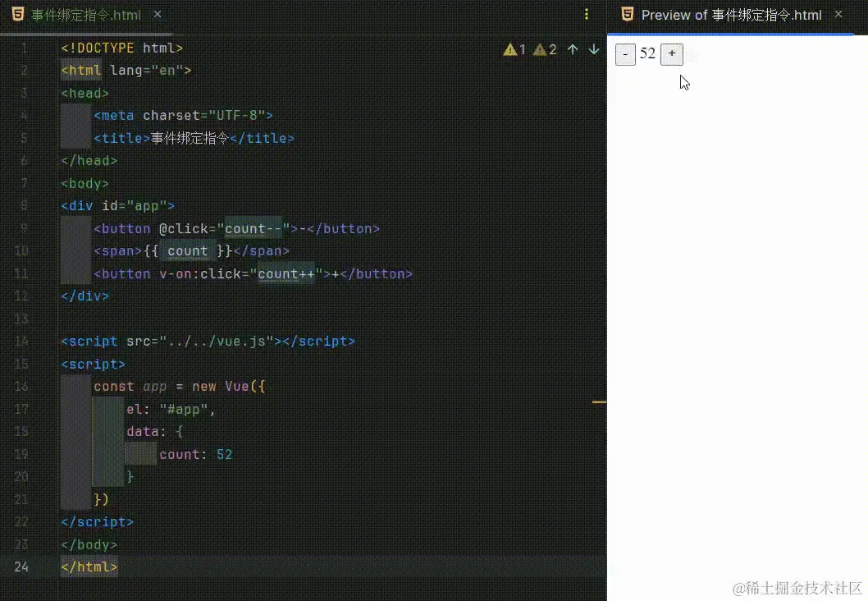The height and width of the screenshot is (601, 868).
Task: Click the </head> closing tag
Action: tap(89, 161)
